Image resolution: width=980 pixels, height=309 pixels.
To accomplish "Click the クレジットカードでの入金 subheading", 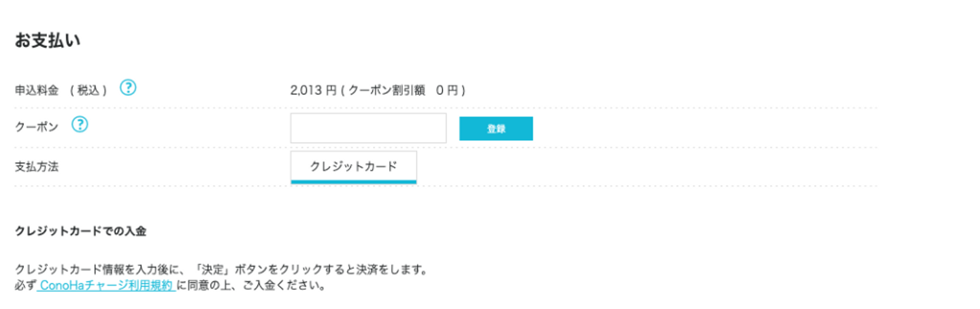I will tap(80, 231).
